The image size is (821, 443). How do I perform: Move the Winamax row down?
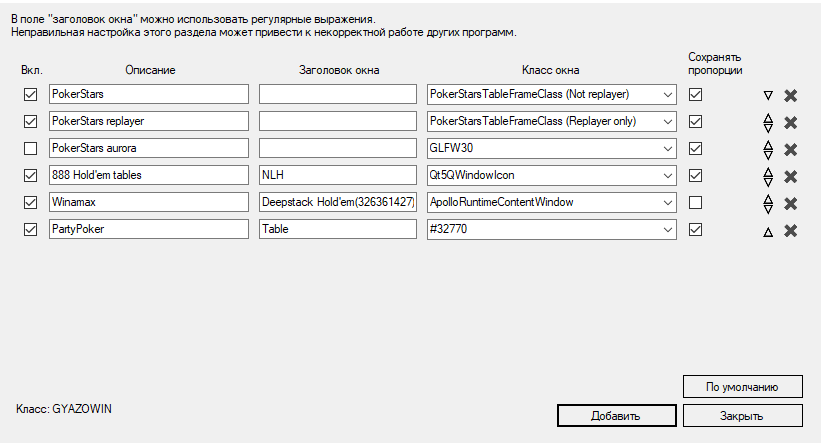(768, 208)
